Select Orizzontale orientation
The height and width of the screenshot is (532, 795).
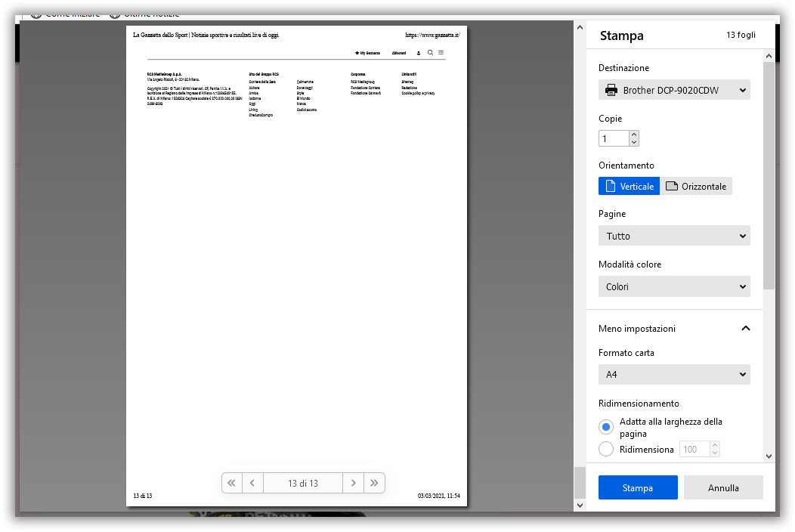tap(696, 186)
